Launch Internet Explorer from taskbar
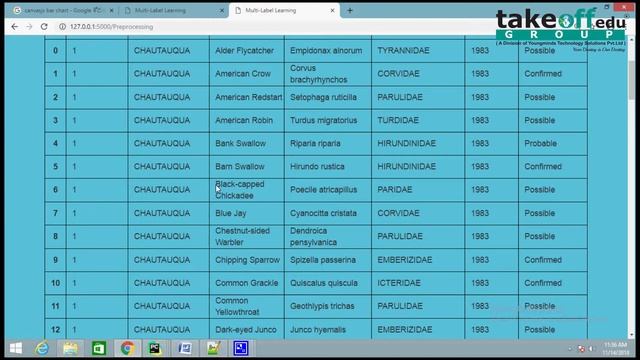This screenshot has height=360, width=640. coord(42,348)
